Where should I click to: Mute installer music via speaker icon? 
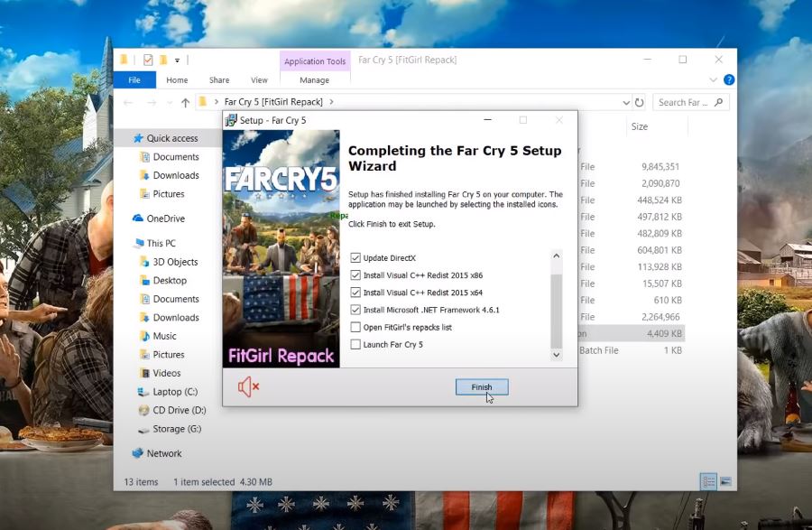click(x=248, y=386)
